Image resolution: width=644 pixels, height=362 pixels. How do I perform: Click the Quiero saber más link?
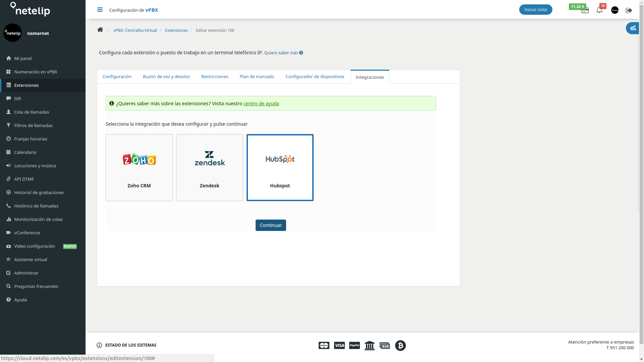point(281,53)
